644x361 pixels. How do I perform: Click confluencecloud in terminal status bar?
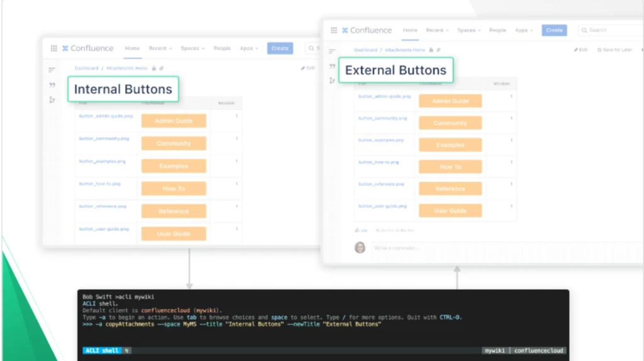pos(538,350)
